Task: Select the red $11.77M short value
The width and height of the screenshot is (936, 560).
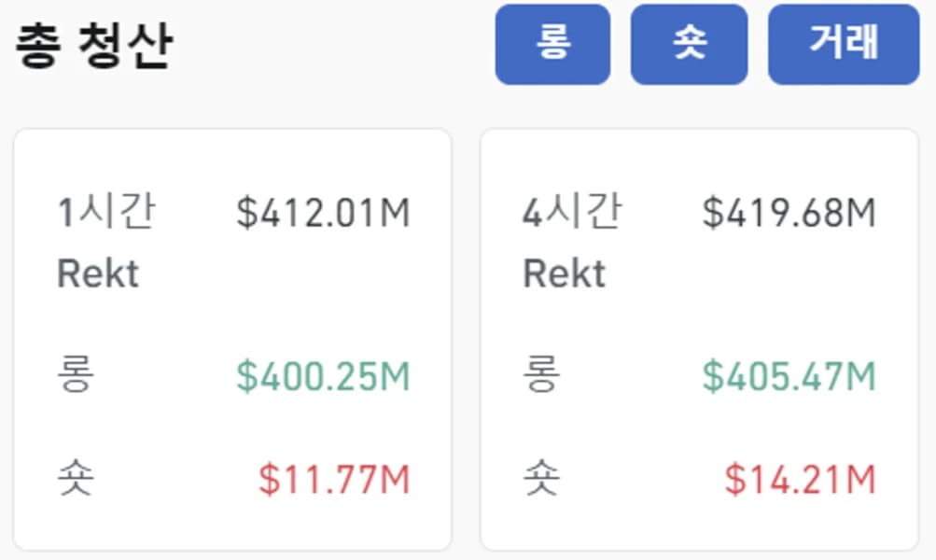Action: [x=334, y=480]
